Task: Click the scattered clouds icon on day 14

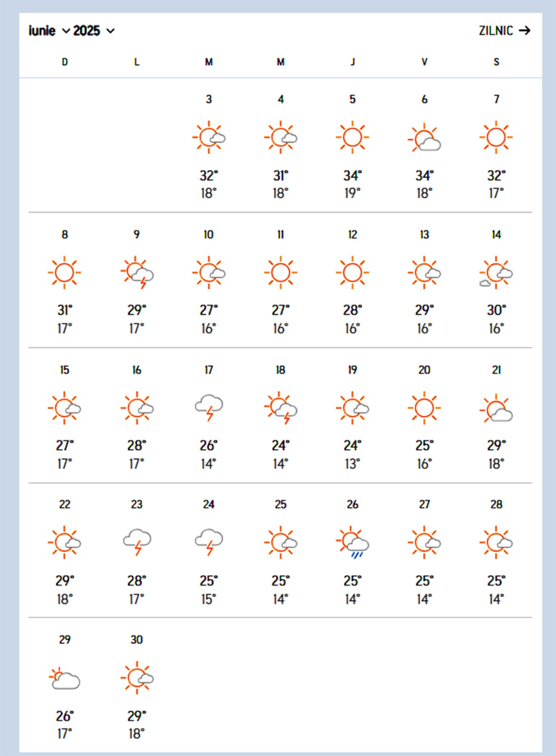Action: point(496,273)
